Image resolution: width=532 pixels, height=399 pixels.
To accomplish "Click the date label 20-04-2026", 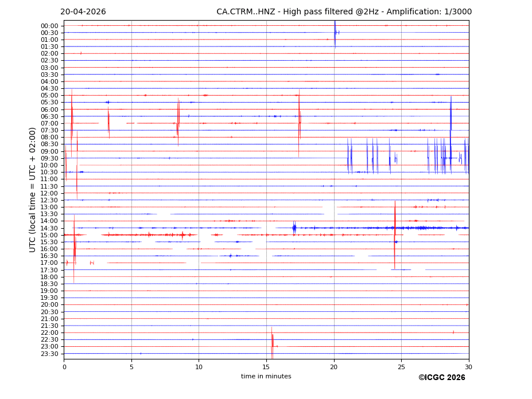I will point(83,12).
